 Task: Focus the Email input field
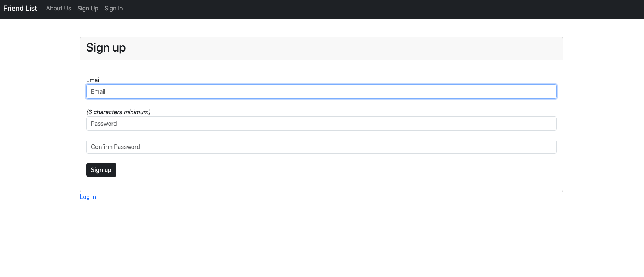point(321,91)
